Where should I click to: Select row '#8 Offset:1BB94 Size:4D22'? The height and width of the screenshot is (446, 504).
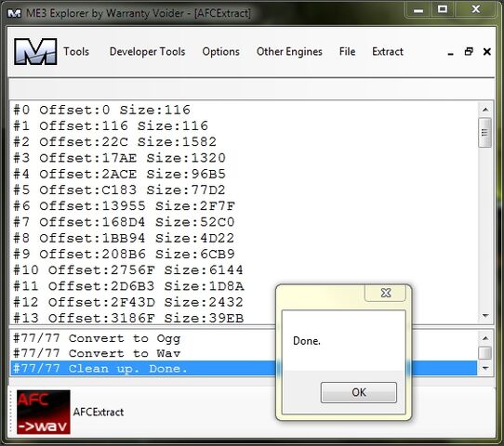click(x=245, y=238)
